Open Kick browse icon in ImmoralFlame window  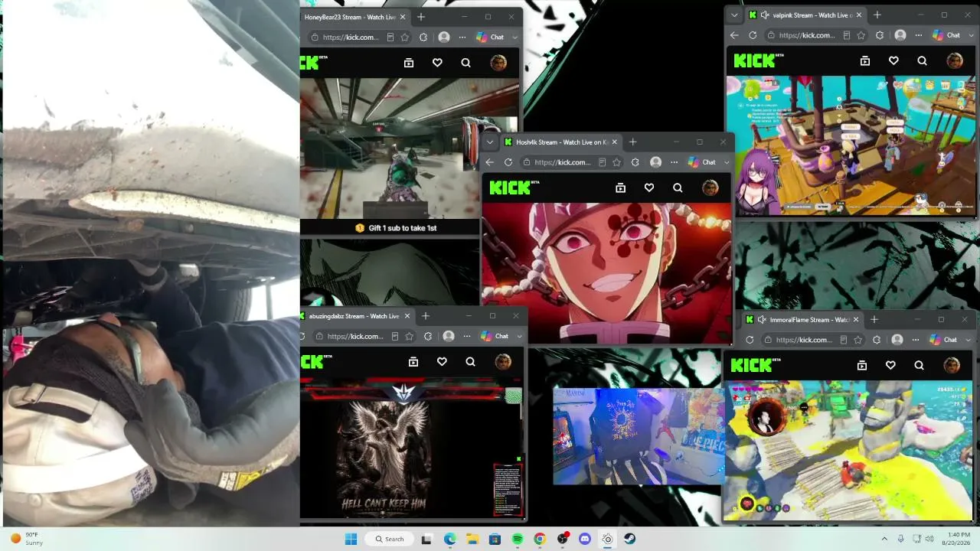862,365
